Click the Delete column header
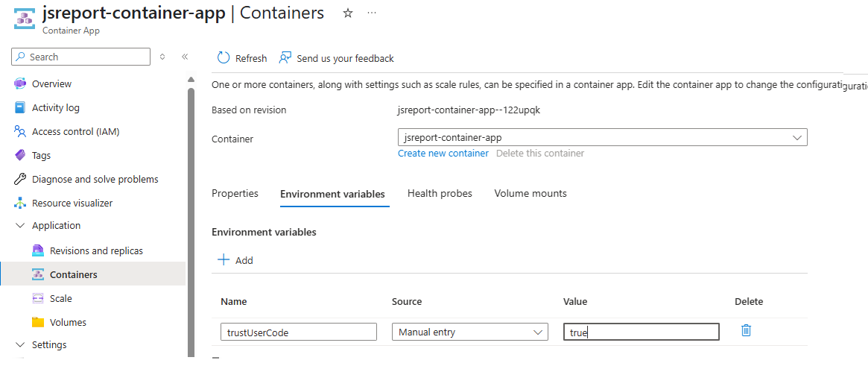 click(749, 301)
